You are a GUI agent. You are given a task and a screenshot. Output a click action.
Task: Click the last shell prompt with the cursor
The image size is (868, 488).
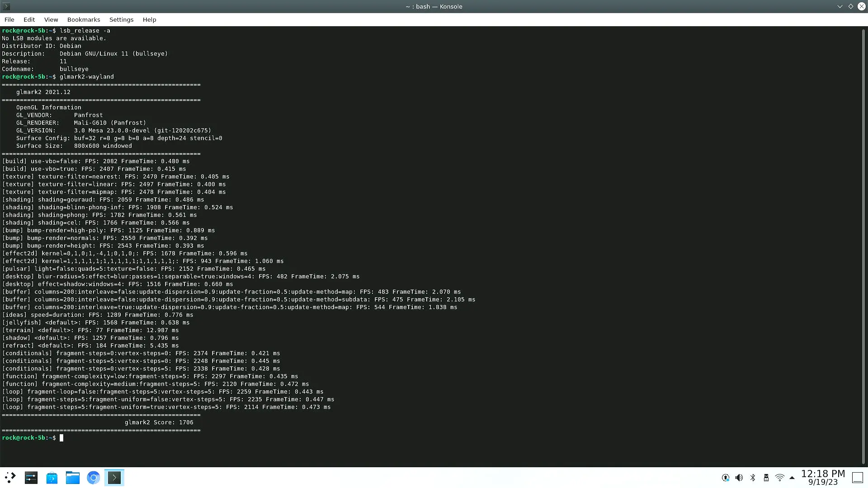[x=33, y=438]
